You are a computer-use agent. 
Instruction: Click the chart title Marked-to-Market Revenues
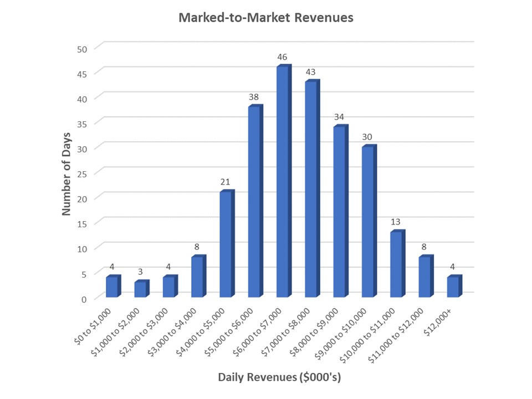pyautogui.click(x=265, y=18)
